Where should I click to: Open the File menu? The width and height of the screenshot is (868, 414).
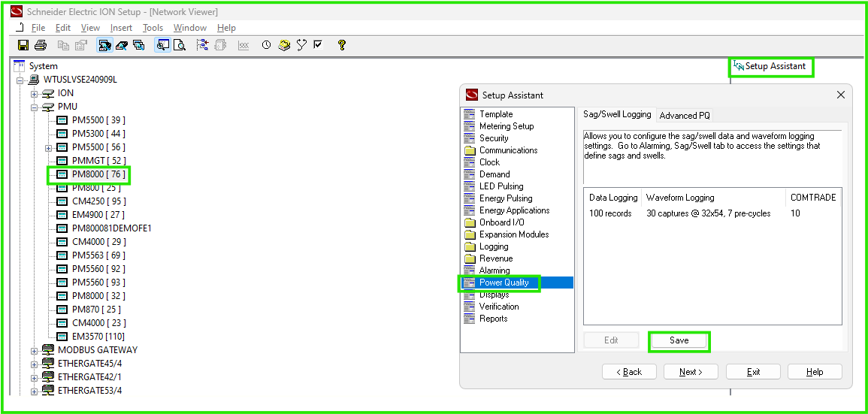pos(38,28)
